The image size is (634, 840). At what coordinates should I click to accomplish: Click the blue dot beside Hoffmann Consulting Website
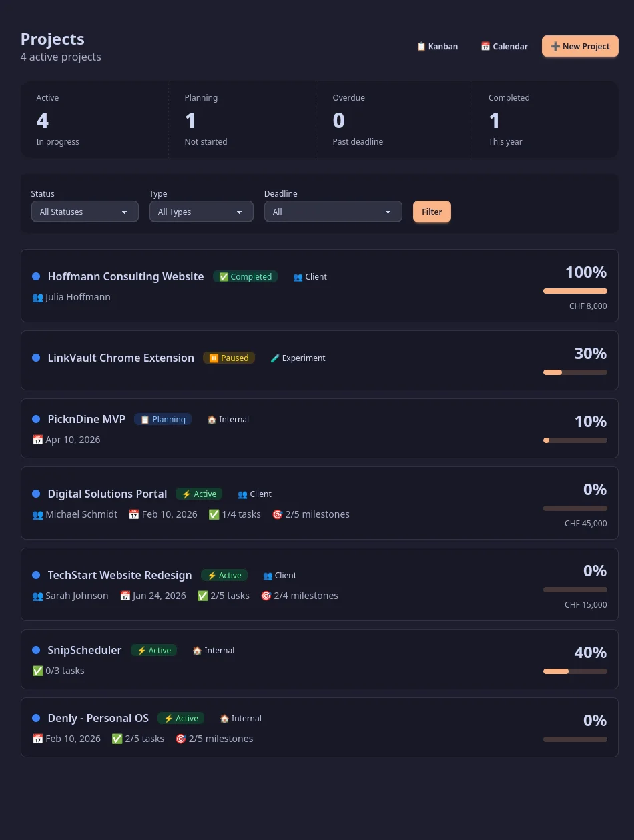coord(36,276)
